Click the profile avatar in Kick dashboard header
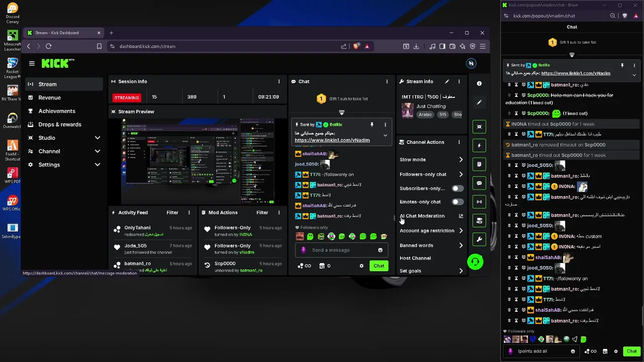644x362 pixels. 471,63
